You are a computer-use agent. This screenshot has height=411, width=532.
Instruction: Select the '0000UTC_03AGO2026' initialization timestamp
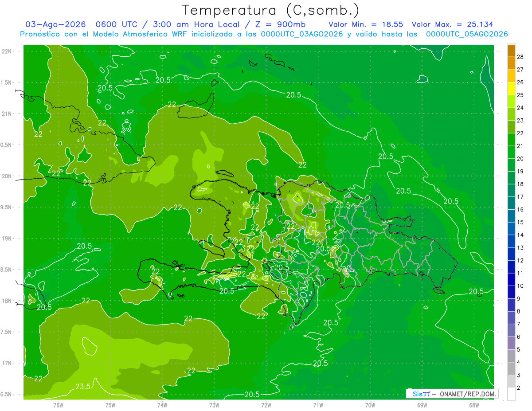pos(302,34)
